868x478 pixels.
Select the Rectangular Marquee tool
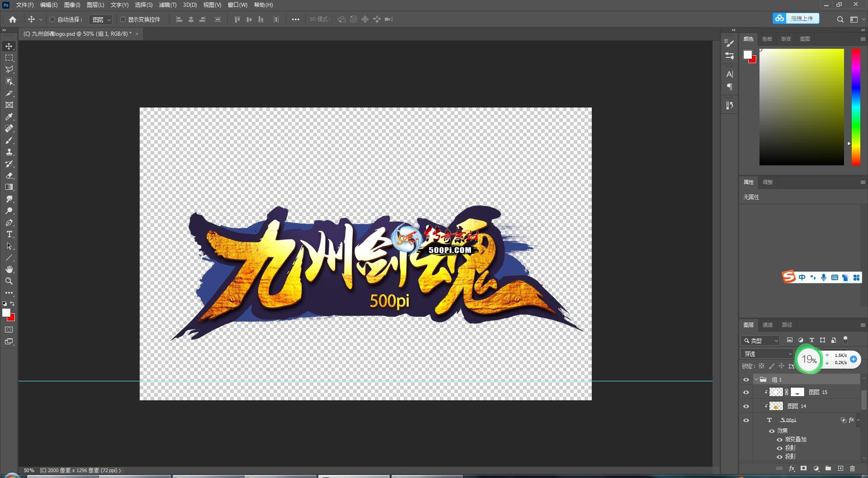click(x=9, y=58)
